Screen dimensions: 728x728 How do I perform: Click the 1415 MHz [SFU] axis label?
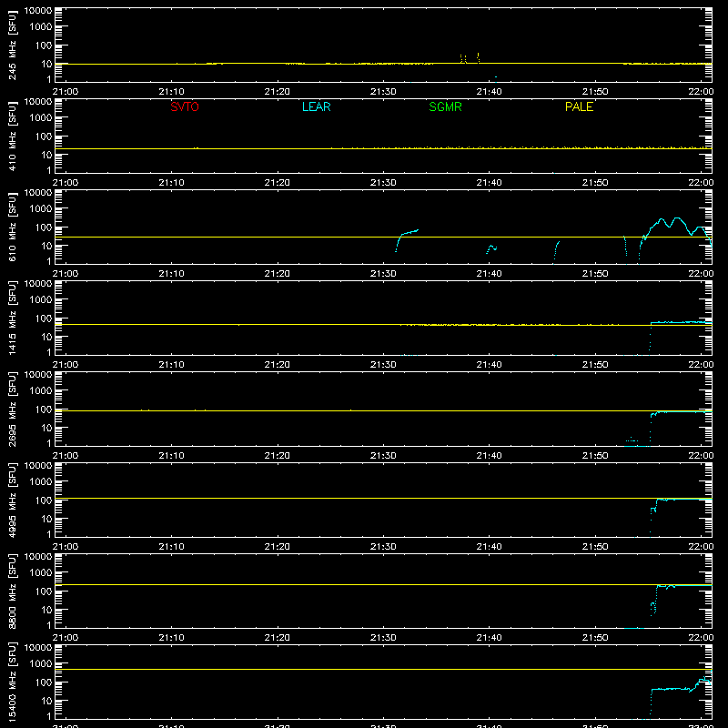click(x=13, y=318)
